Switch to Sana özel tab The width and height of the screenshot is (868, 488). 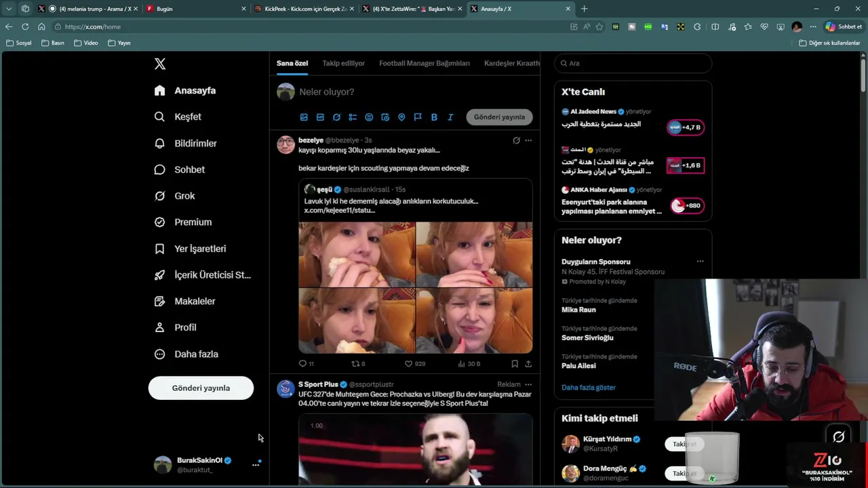[x=292, y=63]
